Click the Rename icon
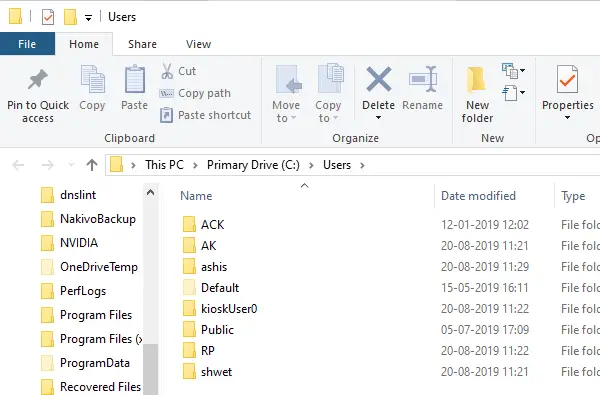This screenshot has width=600, height=395. click(x=423, y=79)
